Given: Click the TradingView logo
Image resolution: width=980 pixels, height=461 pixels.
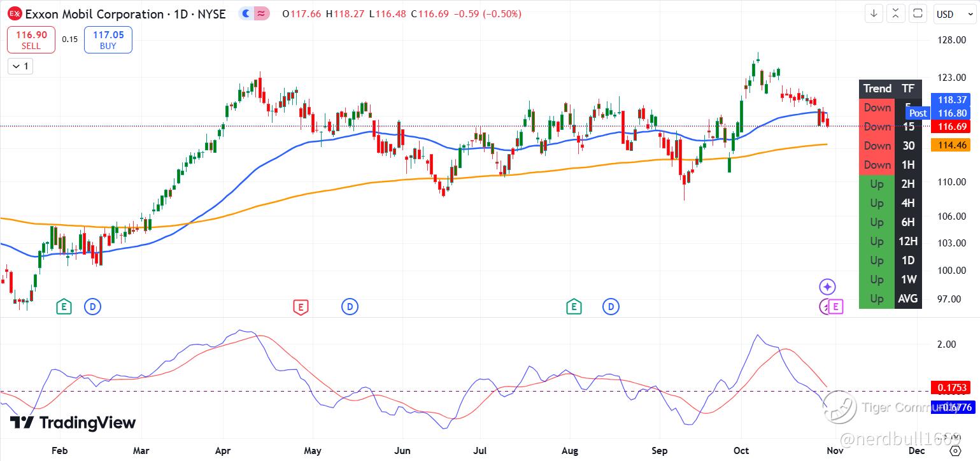Looking at the screenshot, I should (73, 423).
